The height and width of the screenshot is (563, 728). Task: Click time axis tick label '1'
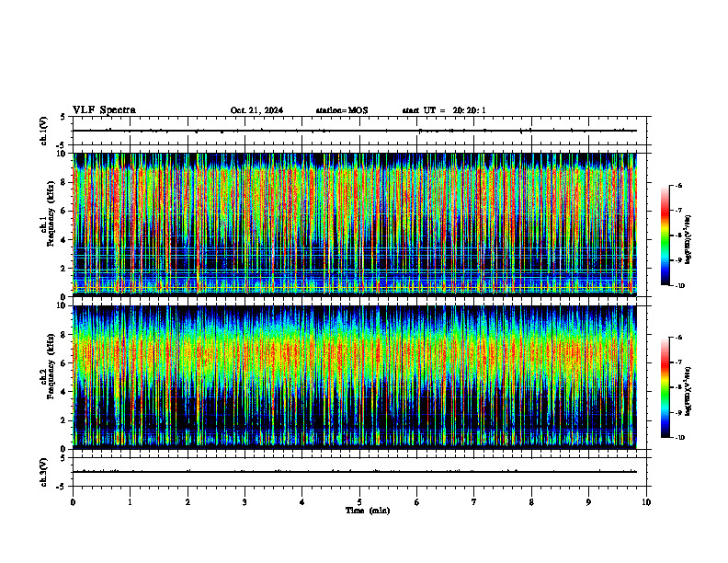[x=131, y=502]
